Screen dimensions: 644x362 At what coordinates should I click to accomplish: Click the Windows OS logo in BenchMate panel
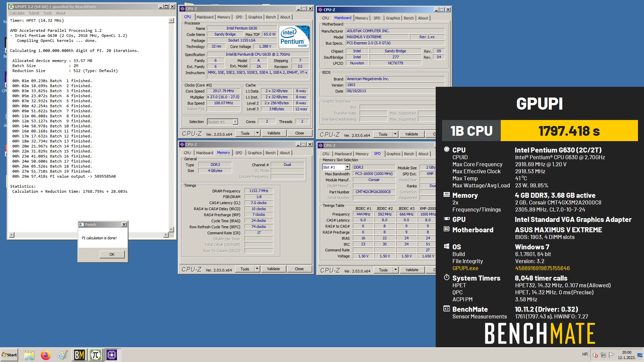446,246
